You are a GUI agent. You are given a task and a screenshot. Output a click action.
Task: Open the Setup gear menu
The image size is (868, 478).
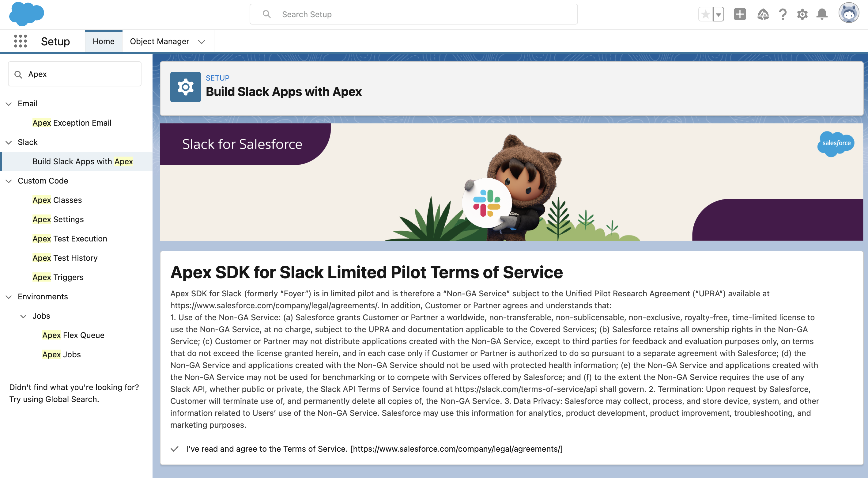tap(802, 14)
